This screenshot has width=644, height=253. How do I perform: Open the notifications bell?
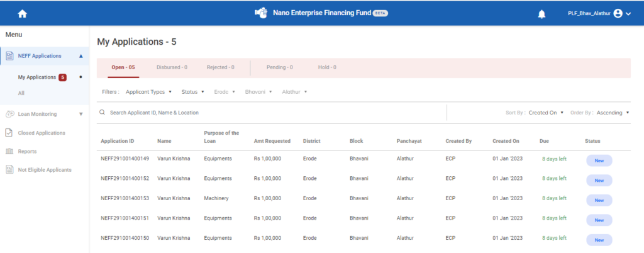point(541,14)
